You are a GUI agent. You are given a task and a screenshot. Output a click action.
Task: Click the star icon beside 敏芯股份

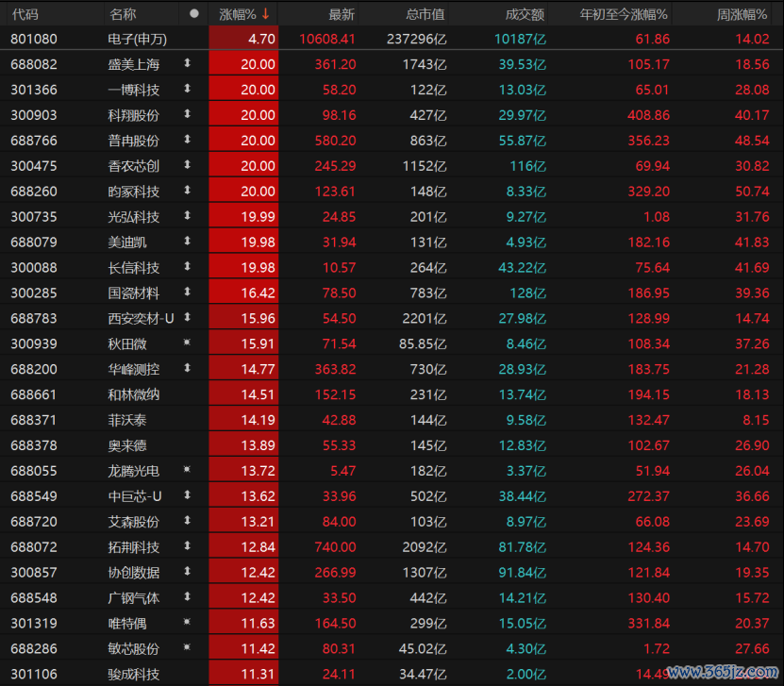[187, 647]
